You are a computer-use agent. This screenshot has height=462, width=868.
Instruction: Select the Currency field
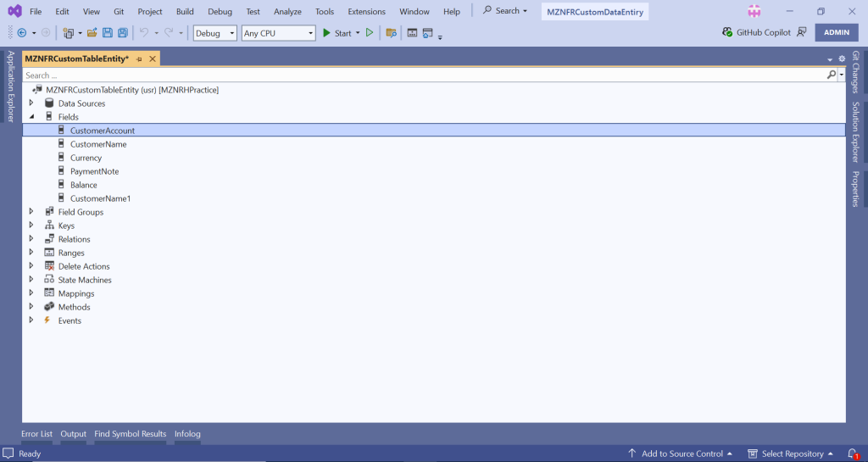point(86,158)
